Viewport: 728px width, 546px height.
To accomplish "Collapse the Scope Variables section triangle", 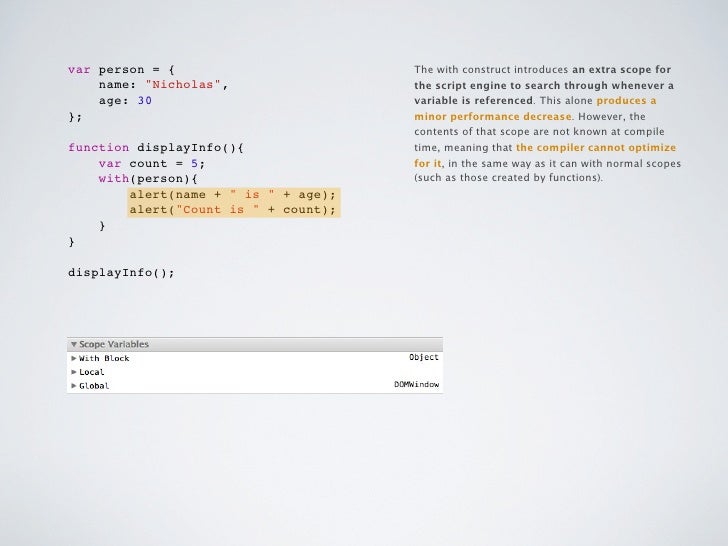I will 73,344.
